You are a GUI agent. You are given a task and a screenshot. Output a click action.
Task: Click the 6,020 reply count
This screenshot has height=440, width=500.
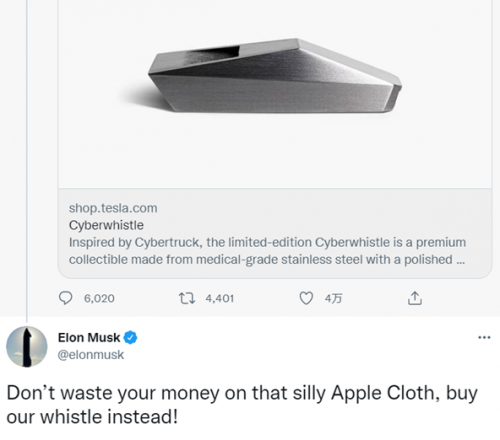coord(99,298)
